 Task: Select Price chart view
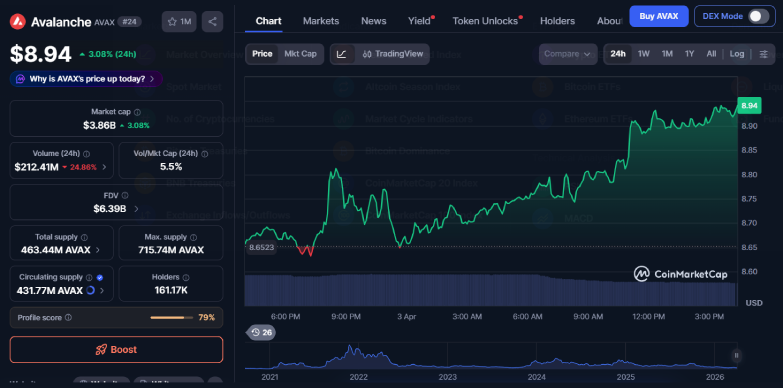pyautogui.click(x=262, y=54)
